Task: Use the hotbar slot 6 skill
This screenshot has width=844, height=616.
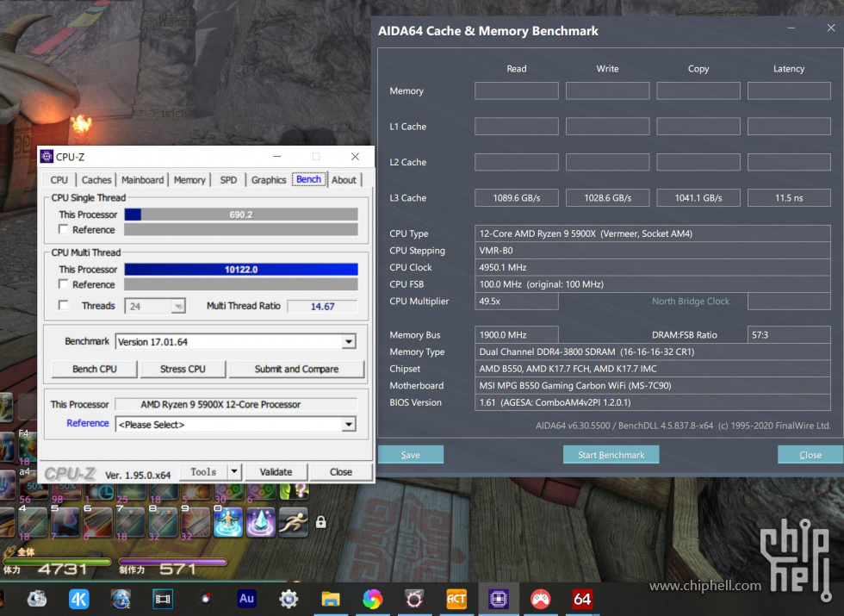Action: 98,522
